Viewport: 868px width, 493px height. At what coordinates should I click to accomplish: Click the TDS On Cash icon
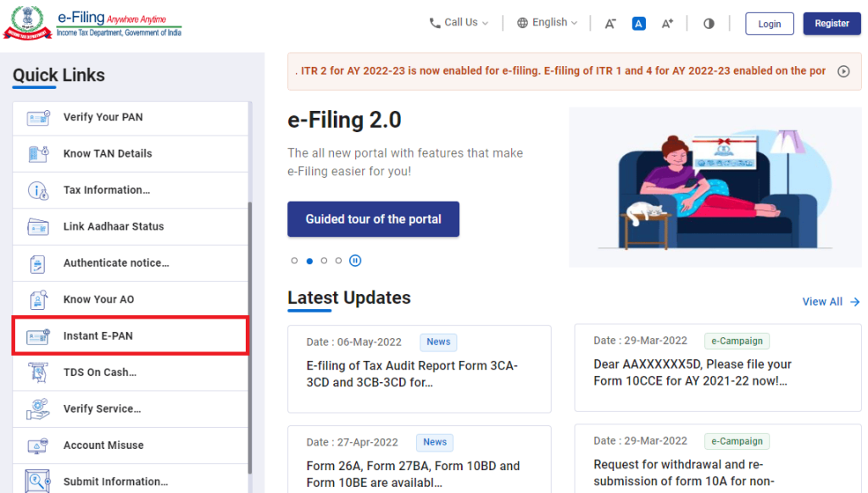pyautogui.click(x=38, y=373)
